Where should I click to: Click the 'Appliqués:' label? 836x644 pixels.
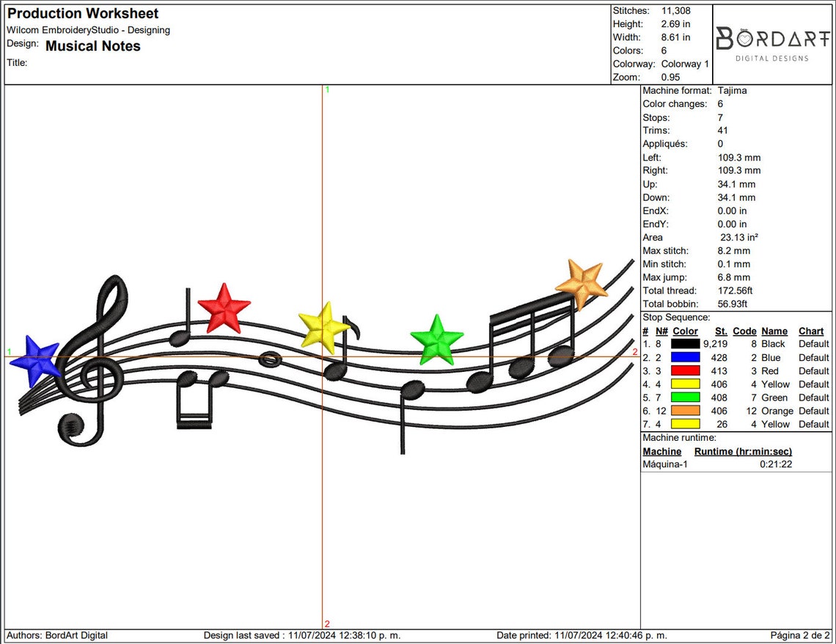(x=665, y=144)
